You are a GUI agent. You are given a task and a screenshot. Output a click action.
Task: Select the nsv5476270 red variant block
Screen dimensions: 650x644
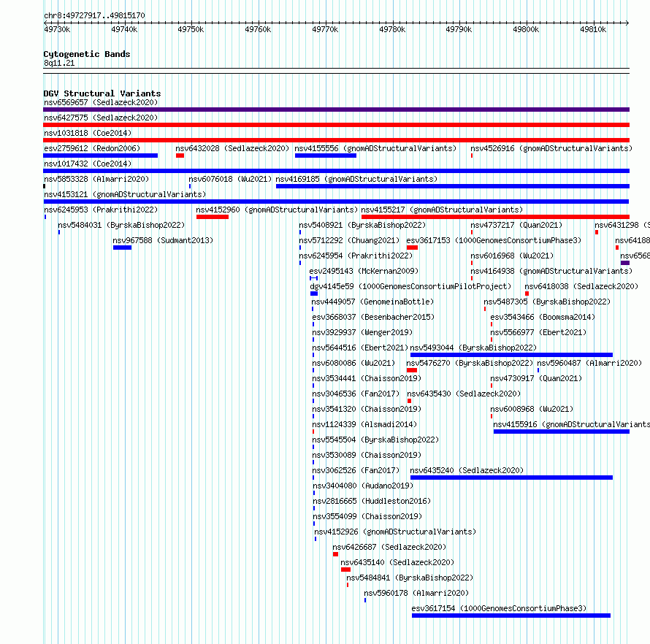[x=412, y=370]
